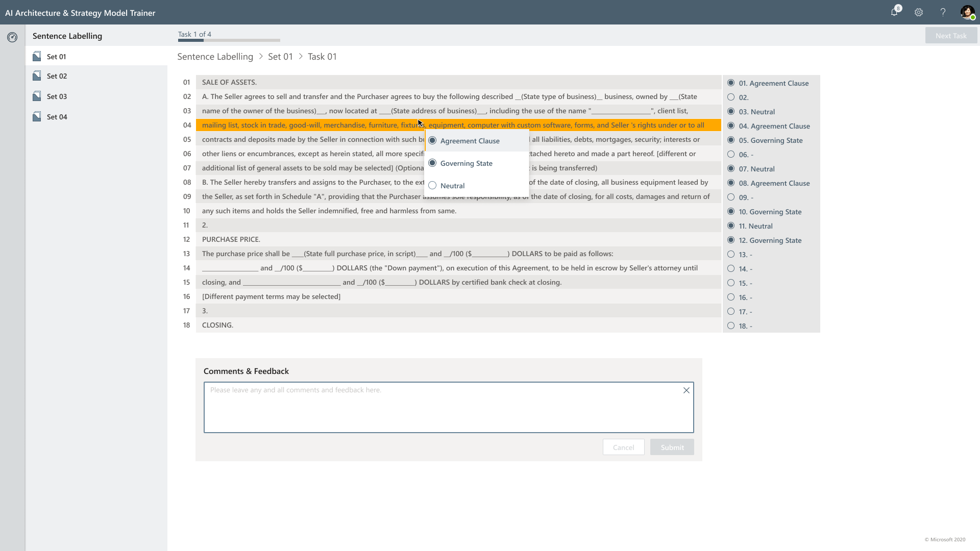
Task: Open the notifications bell icon
Action: click(x=894, y=12)
